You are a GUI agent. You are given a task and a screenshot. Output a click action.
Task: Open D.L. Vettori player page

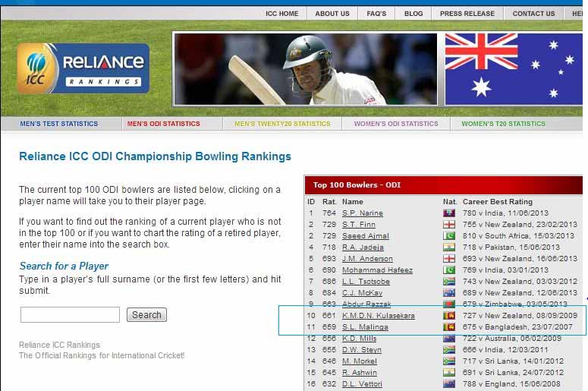point(362,384)
